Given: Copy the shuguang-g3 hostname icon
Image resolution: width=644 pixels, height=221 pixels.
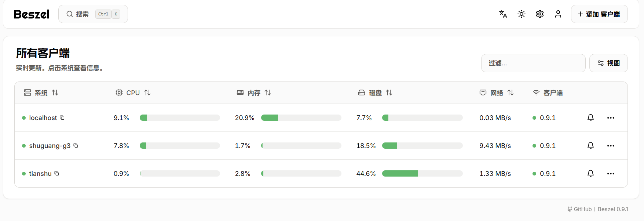Looking at the screenshot, I should pyautogui.click(x=76, y=146).
